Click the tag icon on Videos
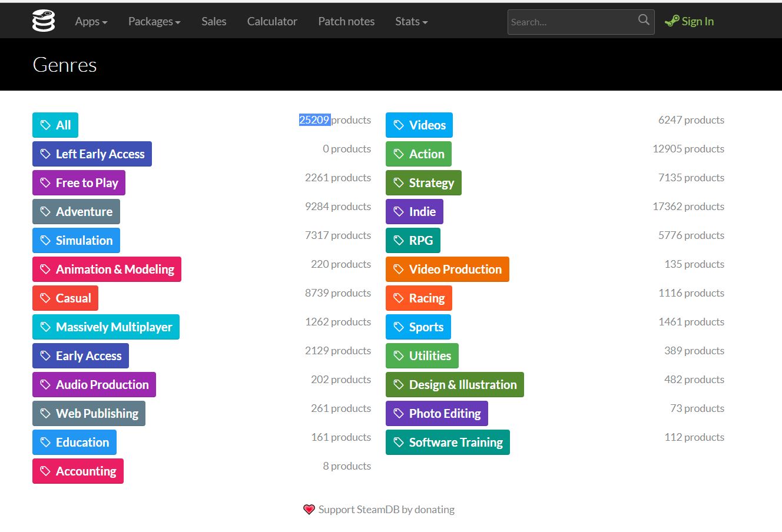The image size is (782, 532). pyautogui.click(x=399, y=125)
